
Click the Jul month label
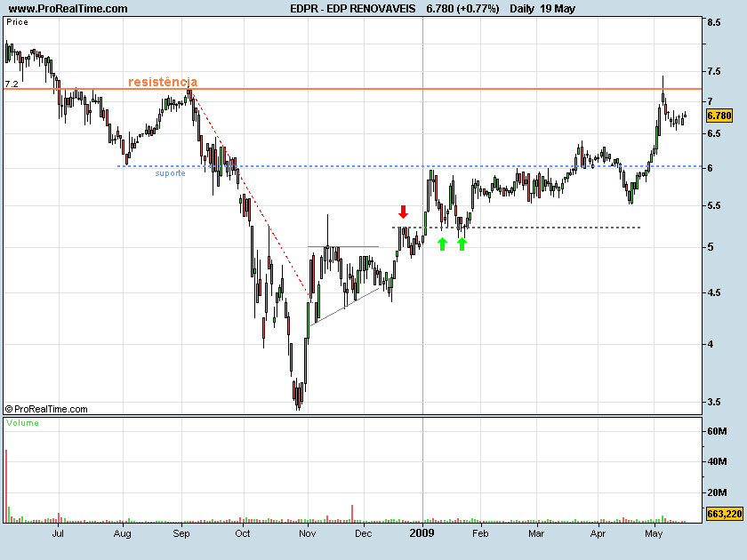tap(58, 533)
